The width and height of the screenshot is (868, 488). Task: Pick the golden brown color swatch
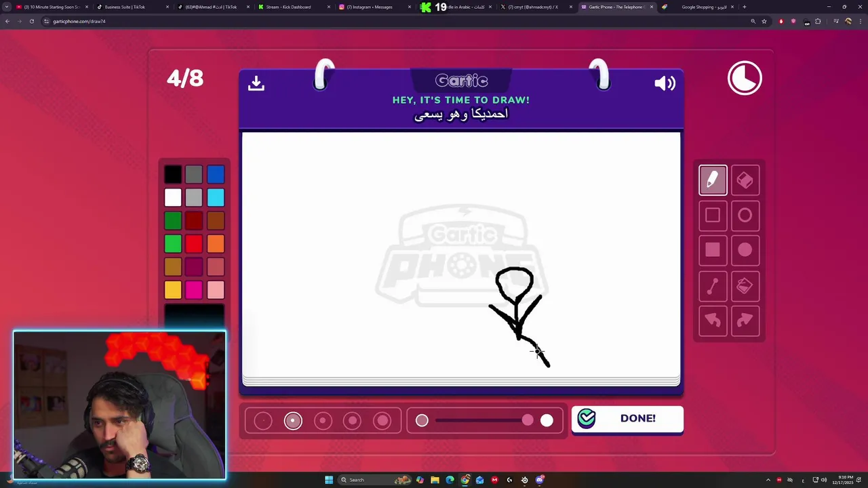point(173,267)
